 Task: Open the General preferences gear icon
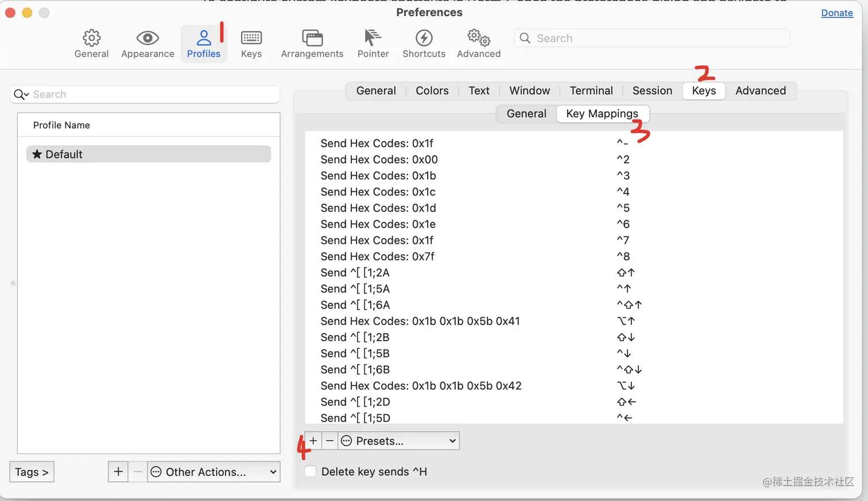[x=91, y=38]
